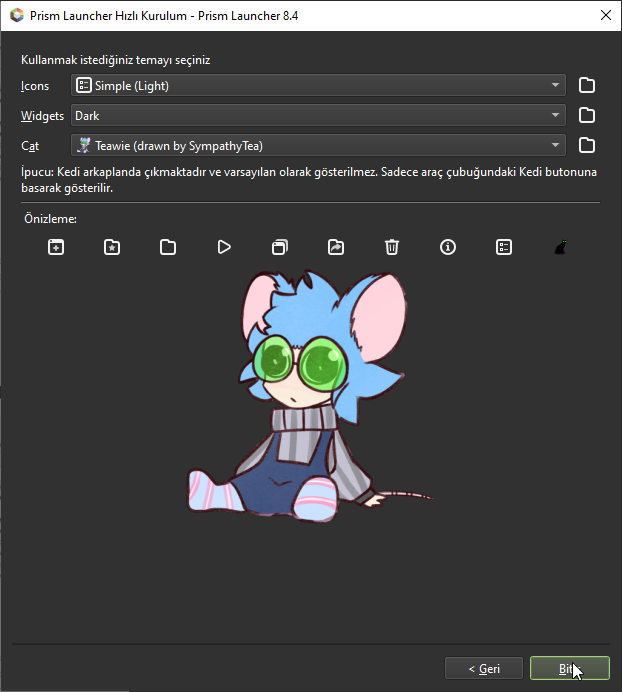This screenshot has height=692, width=622.
Task: Open the Icons theme dropdown
Action: coord(318,86)
